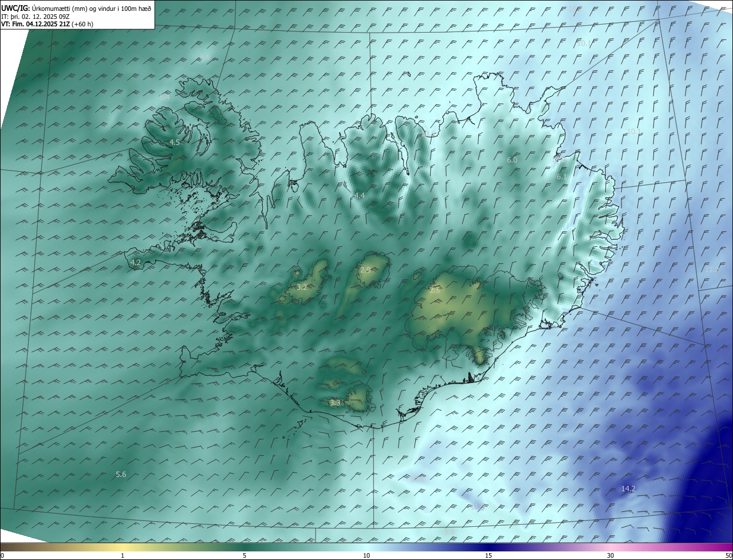Click the 6.0 value in northeast Iceland
This screenshot has height=560, width=733.
click(512, 160)
